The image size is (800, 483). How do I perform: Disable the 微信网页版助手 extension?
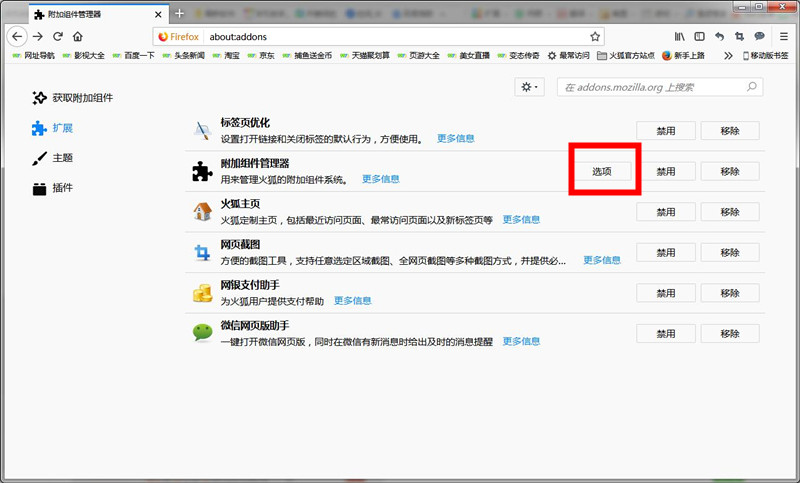coord(666,334)
